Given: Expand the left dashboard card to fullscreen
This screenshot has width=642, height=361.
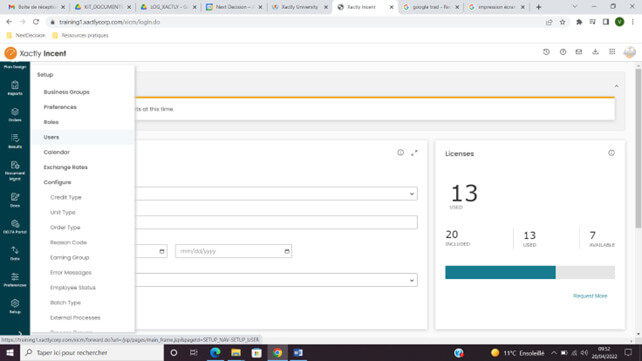Looking at the screenshot, I should pyautogui.click(x=414, y=153).
